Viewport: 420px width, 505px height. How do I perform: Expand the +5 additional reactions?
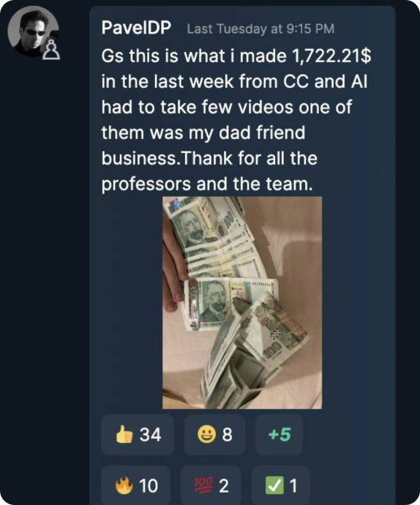click(x=279, y=435)
